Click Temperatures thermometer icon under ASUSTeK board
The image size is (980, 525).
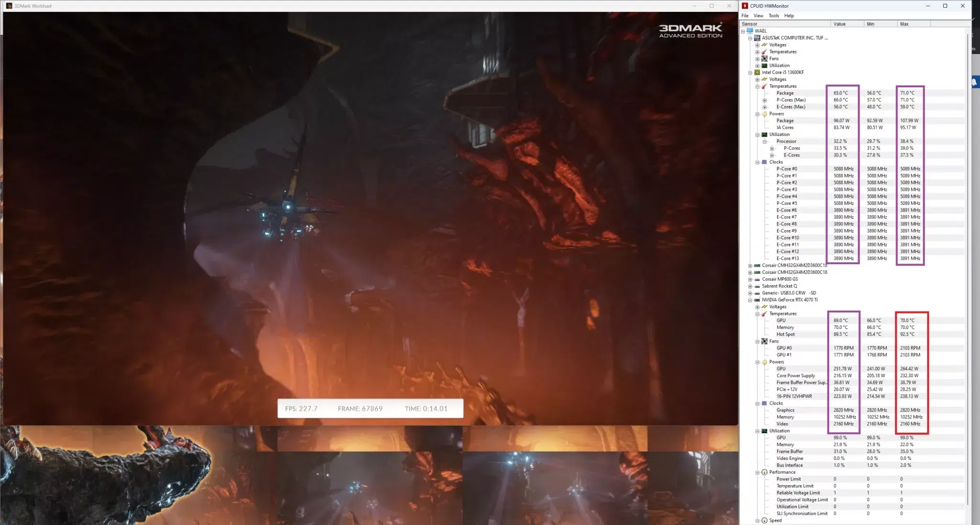pyautogui.click(x=764, y=52)
